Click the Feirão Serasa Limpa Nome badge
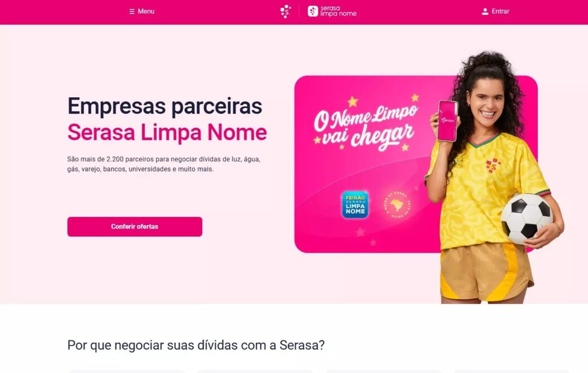Image resolution: width=588 pixels, height=373 pixels. (355, 204)
